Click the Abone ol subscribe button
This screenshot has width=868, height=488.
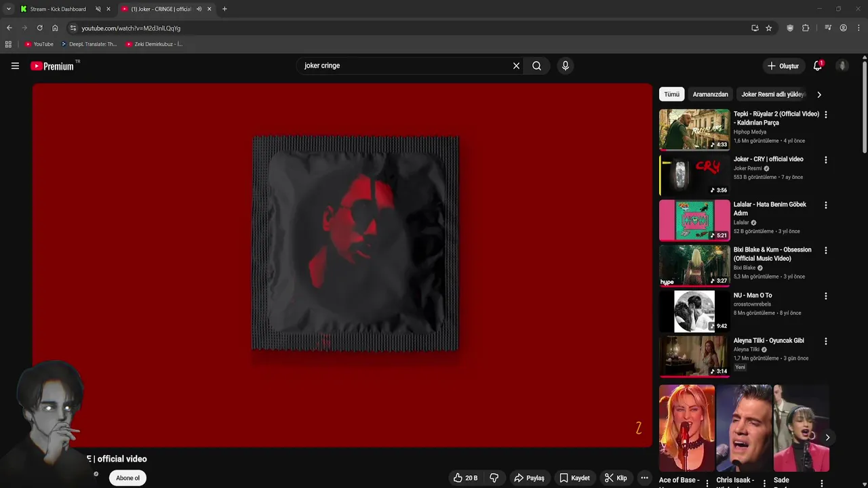pos(127,478)
